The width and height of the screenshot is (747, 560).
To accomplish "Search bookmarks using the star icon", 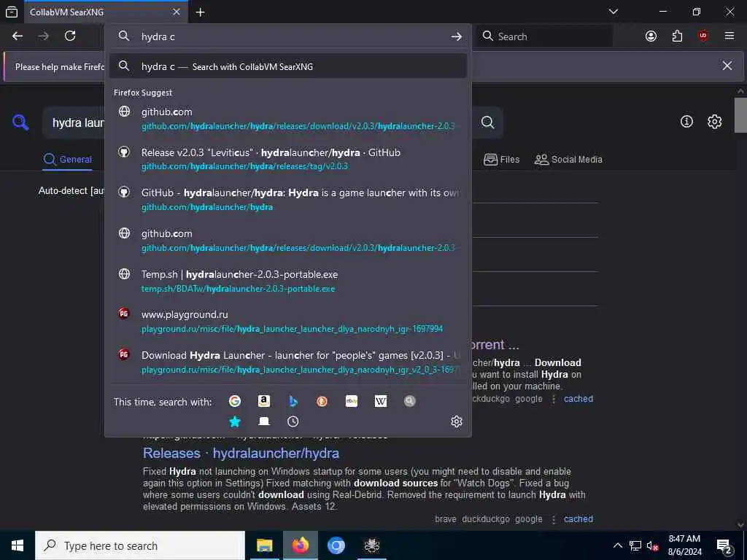I will (235, 421).
